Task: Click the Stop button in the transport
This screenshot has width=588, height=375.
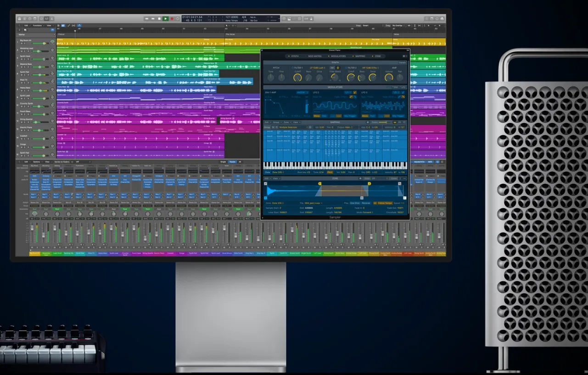Action: pyautogui.click(x=159, y=18)
